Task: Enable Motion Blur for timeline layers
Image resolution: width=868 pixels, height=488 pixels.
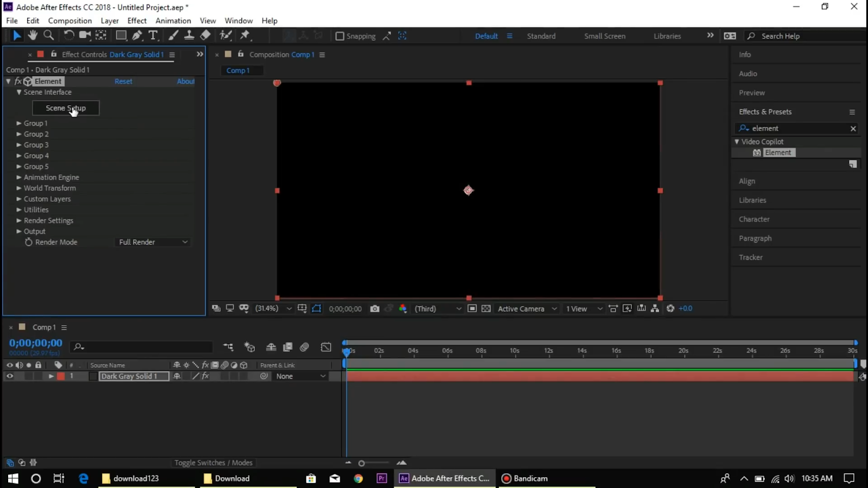Action: pos(304,347)
